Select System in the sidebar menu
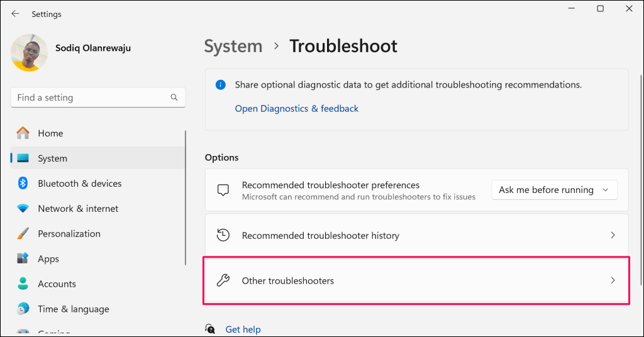The width and height of the screenshot is (644, 337). [52, 158]
